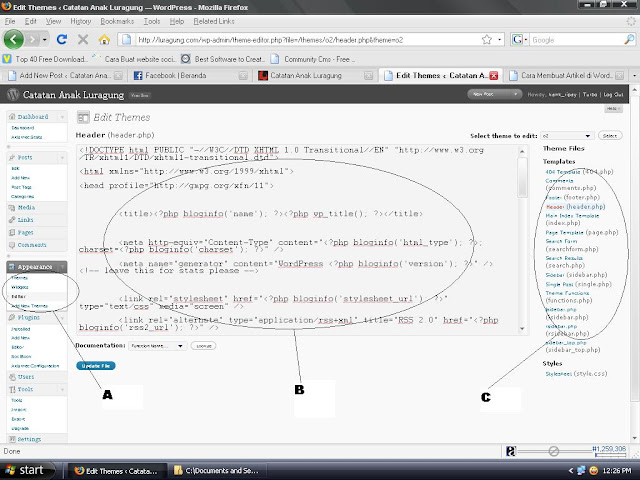The width and height of the screenshot is (640, 480).
Task: Open the Links menu icon
Action: [12, 220]
